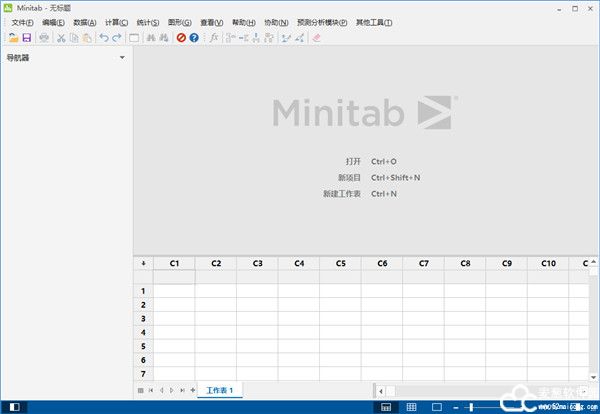The height and width of the screenshot is (414, 600).
Task: Click the Copy icon in the toolbar
Action: click(x=74, y=37)
